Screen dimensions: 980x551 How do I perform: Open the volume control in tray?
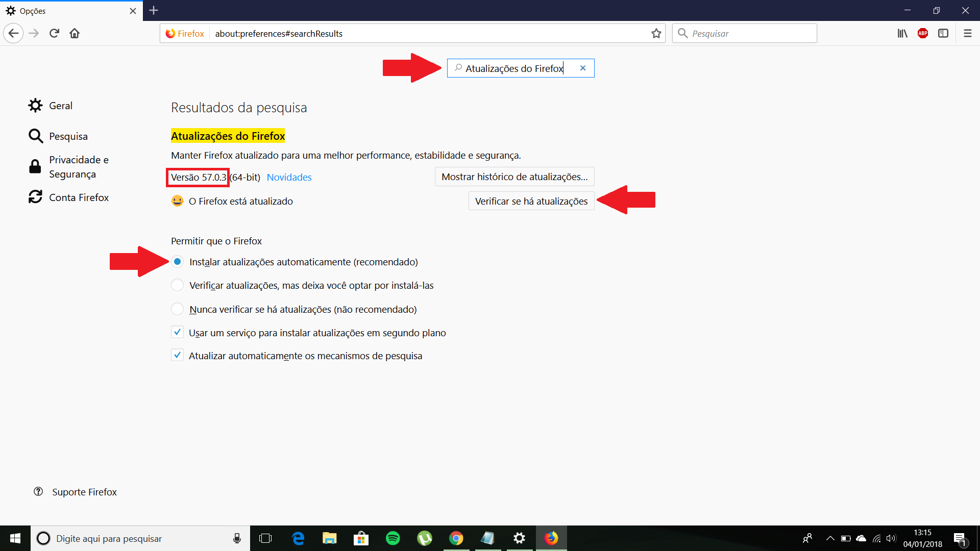point(892,538)
